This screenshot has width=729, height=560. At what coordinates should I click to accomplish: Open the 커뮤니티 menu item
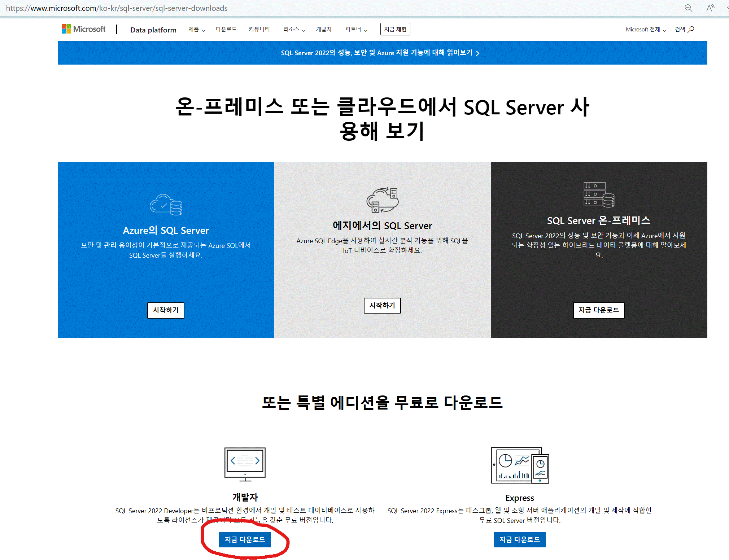[x=259, y=29]
